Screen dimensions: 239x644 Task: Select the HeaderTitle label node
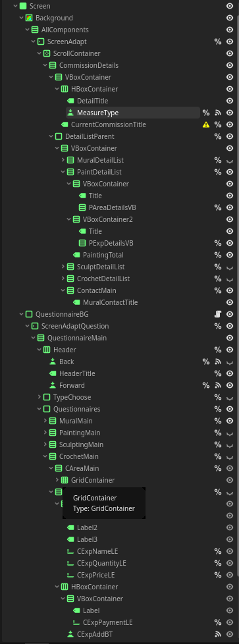click(77, 373)
